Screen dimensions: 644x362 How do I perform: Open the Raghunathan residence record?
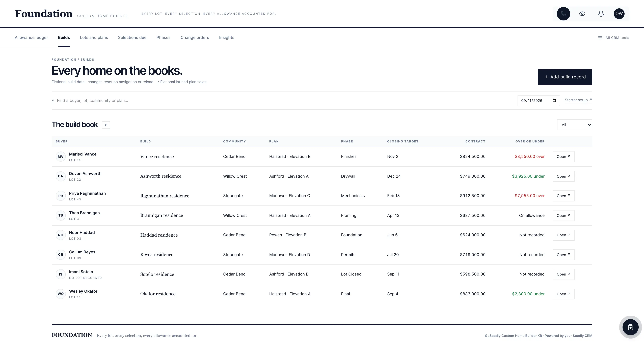pos(563,196)
